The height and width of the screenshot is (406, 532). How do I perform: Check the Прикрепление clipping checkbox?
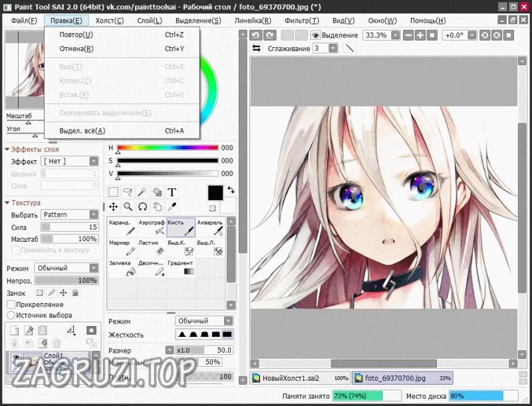[x=11, y=304]
